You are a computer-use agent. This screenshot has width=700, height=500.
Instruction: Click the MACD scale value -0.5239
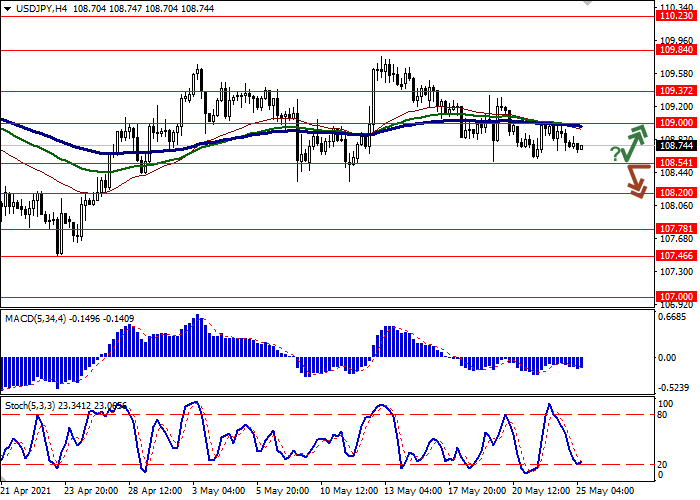coord(674,388)
